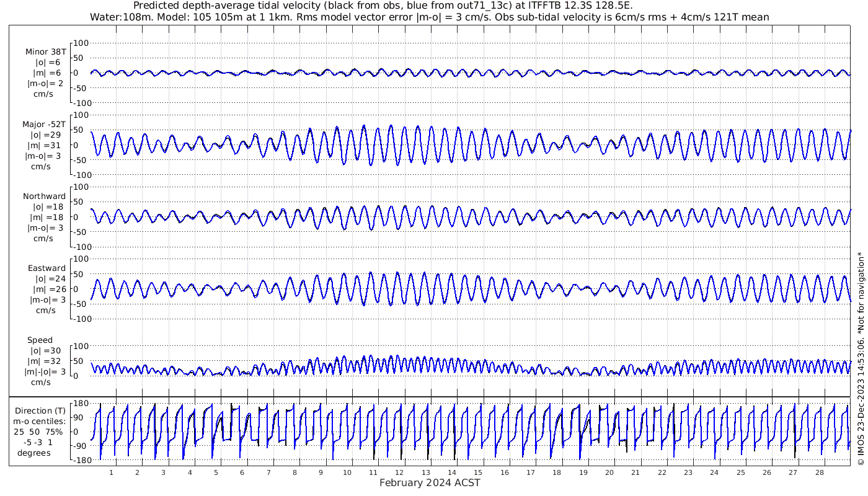This screenshot has height=496, width=868.
Task: Click the title line 'Predicted depth-average tidal velocity'
Action: [x=383, y=6]
